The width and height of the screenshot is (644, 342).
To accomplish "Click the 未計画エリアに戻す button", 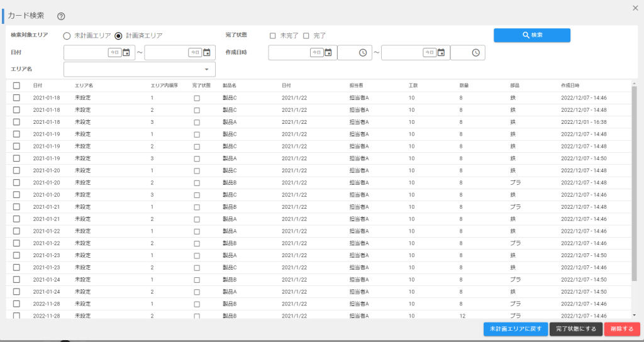I will 514,329.
